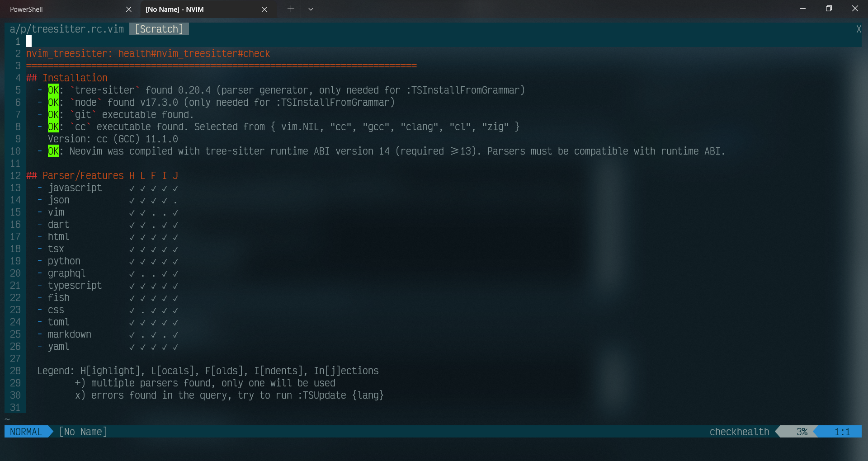This screenshot has height=461, width=868.
Task: Click the green OK badge for tree-sitter
Action: tap(53, 90)
